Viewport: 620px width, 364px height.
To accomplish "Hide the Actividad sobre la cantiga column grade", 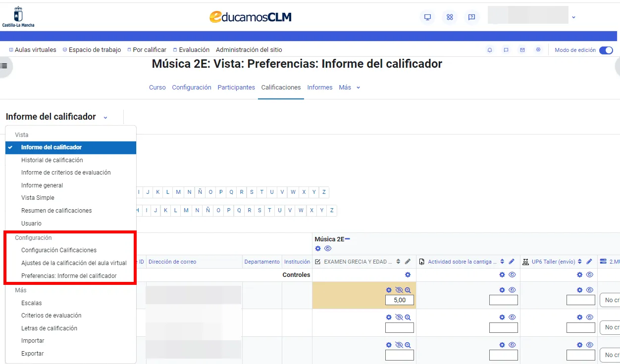I will tap(512, 290).
